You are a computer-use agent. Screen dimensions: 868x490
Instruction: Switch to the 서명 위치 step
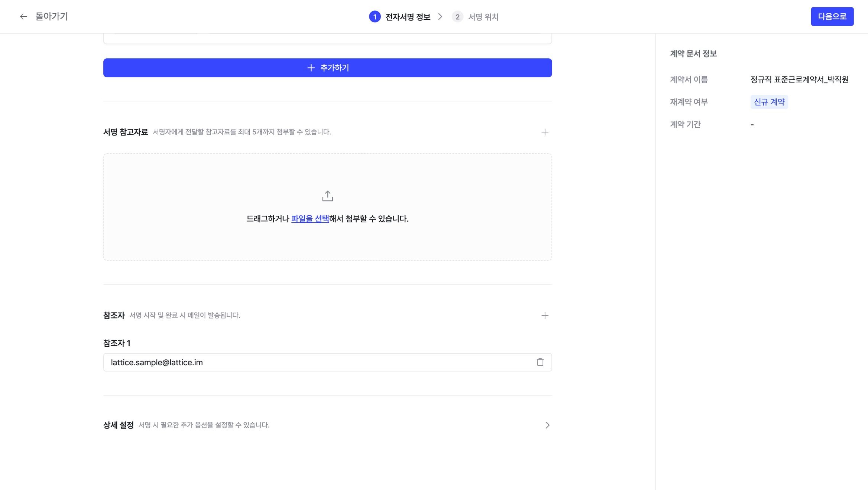pos(483,17)
